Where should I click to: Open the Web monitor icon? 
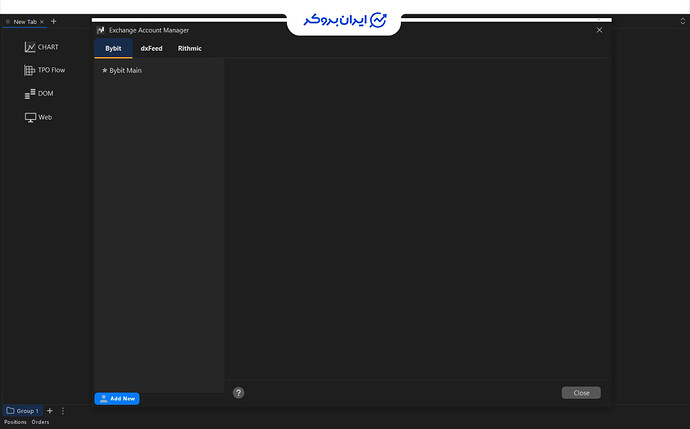click(x=30, y=117)
